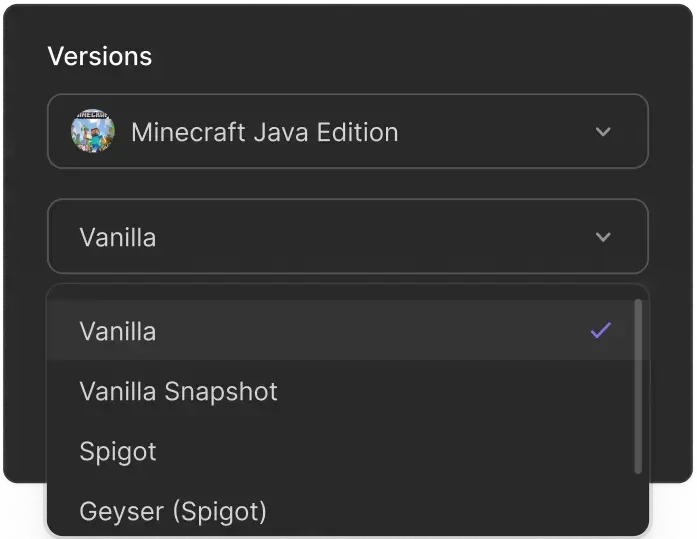This screenshot has width=697, height=539.
Task: Click the chevron arrow in the Vanilla field
Action: click(x=603, y=237)
